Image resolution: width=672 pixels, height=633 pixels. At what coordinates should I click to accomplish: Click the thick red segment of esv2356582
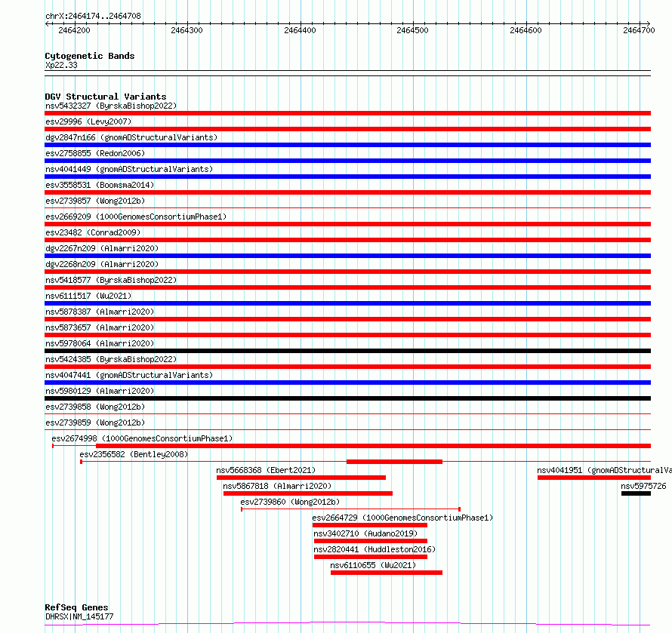394,462
